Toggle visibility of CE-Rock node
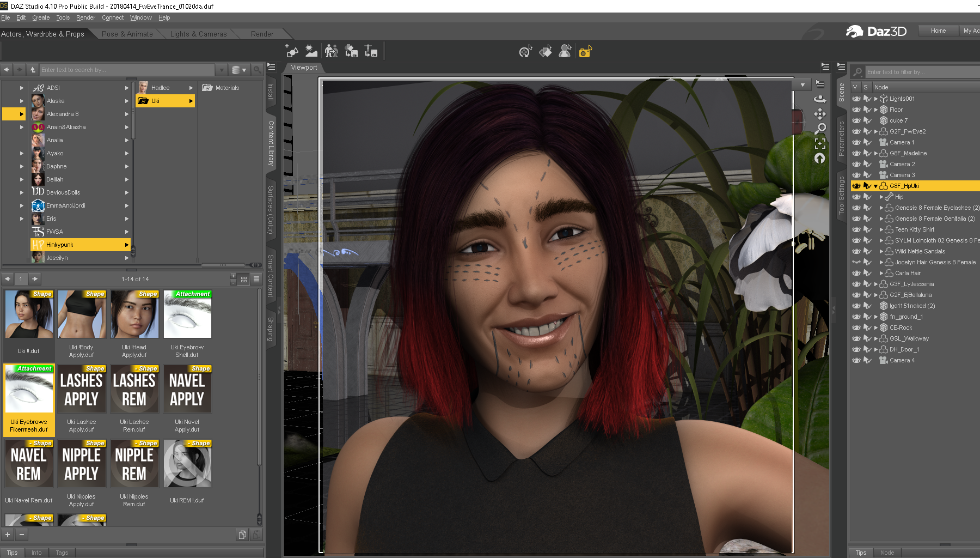Viewport: 980px width, 558px height. pos(856,327)
